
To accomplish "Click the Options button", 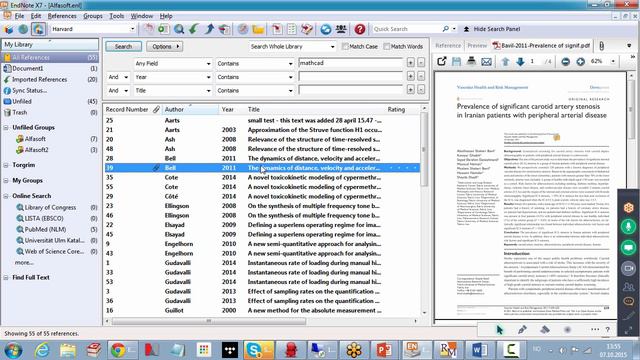I will (x=165, y=47).
